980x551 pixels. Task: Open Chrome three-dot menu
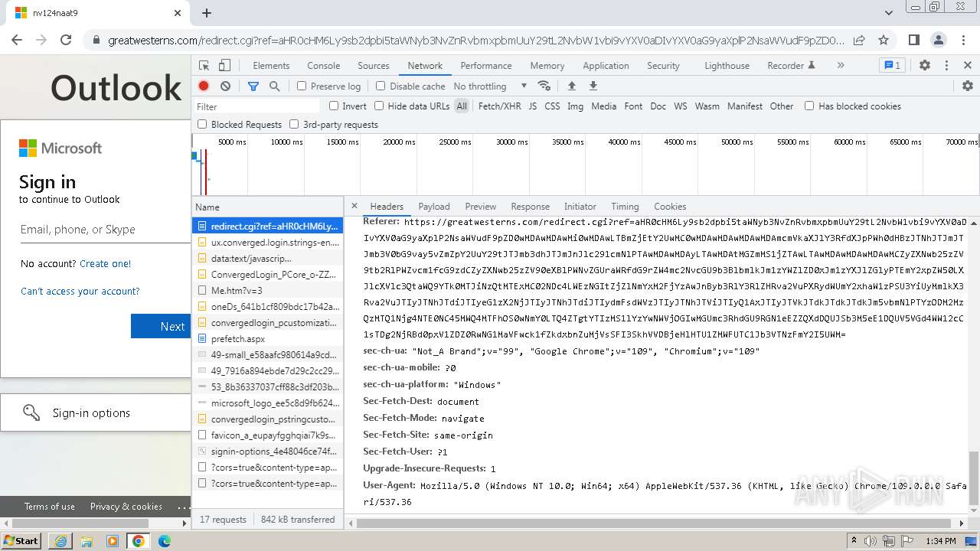(963, 41)
